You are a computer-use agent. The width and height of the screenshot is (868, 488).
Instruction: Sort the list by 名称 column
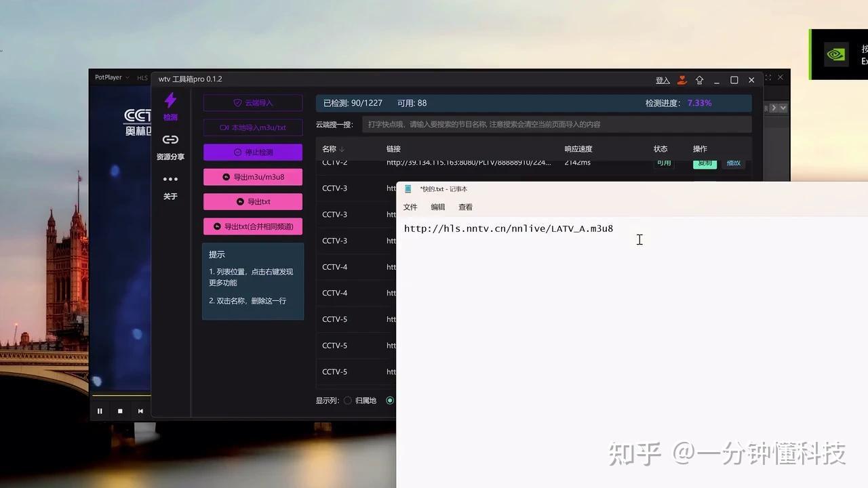tap(333, 149)
